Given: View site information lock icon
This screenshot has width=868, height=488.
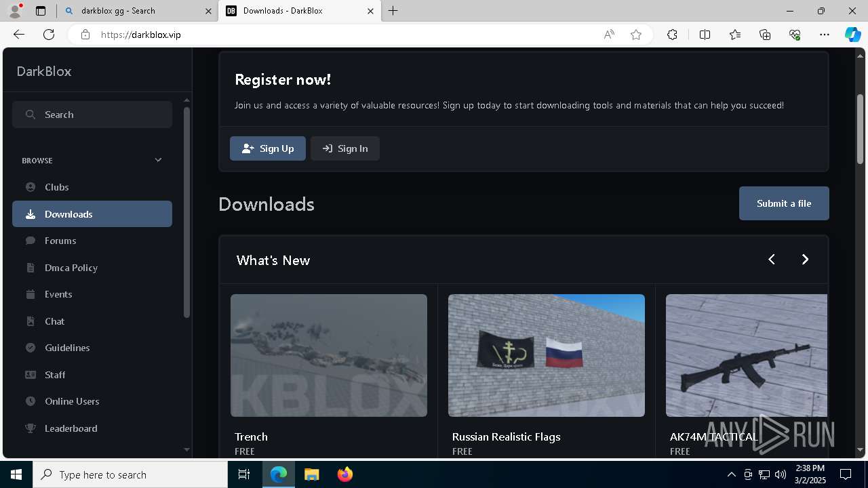Looking at the screenshot, I should coord(85,35).
